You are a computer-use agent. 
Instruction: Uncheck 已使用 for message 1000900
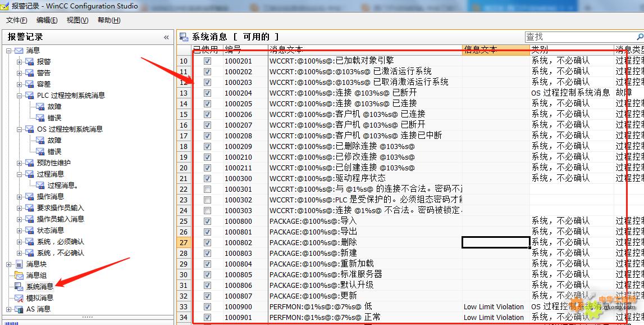click(207, 307)
